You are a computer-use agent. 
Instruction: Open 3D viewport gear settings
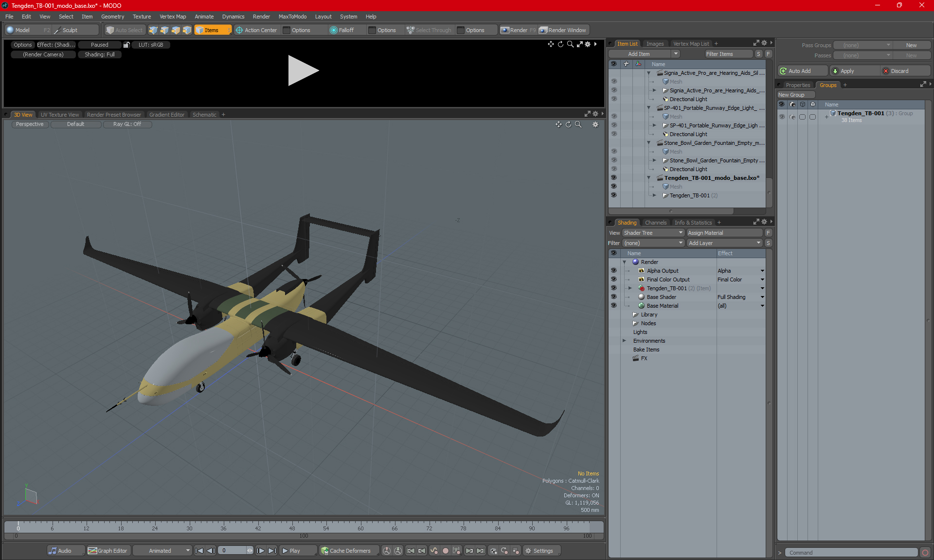(x=595, y=124)
